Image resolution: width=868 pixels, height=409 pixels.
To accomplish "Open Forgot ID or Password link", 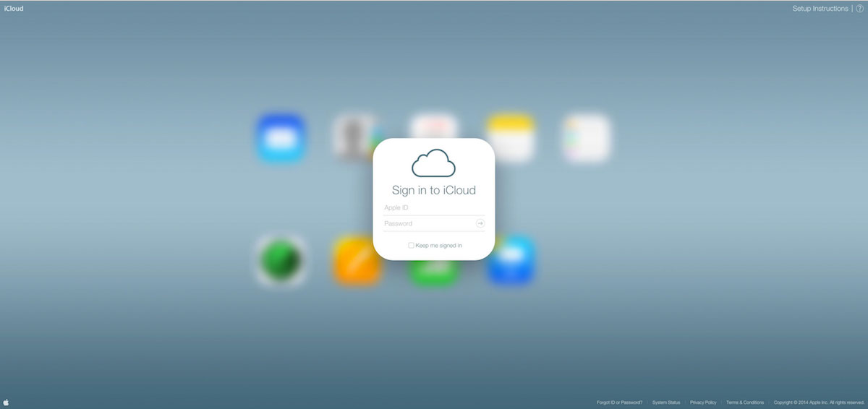I will click(x=619, y=402).
